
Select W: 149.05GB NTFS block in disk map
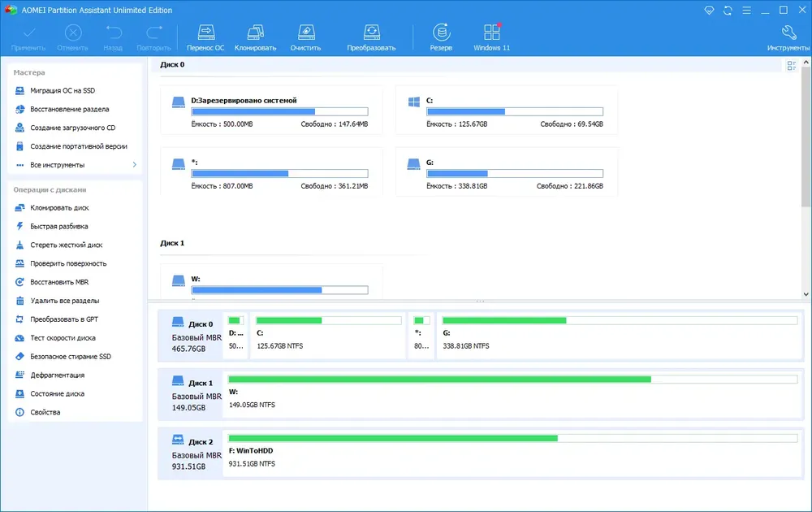point(512,394)
